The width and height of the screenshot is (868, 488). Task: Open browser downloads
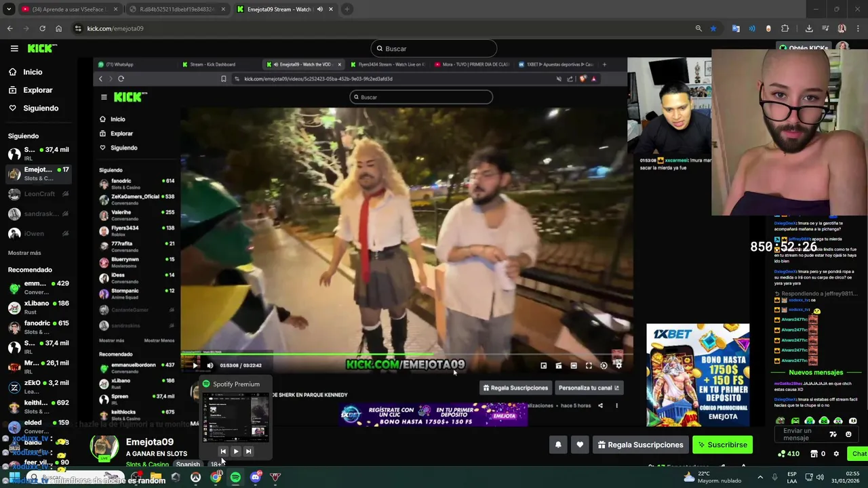(x=809, y=28)
